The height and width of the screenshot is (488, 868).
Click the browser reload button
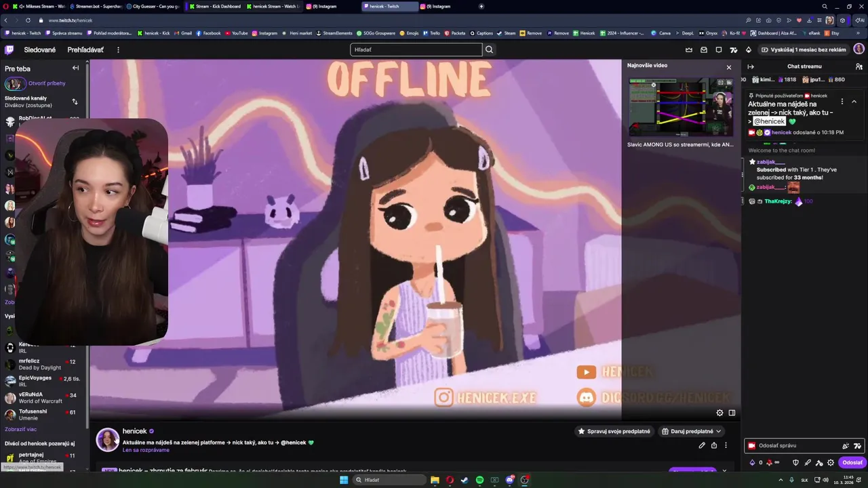(x=28, y=20)
